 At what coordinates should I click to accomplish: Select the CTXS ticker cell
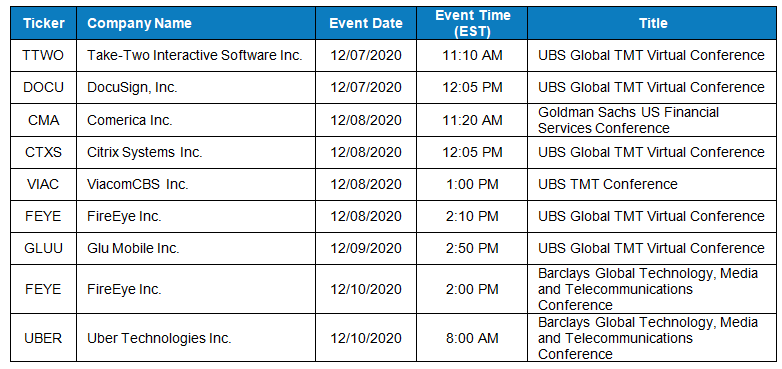pyautogui.click(x=43, y=152)
